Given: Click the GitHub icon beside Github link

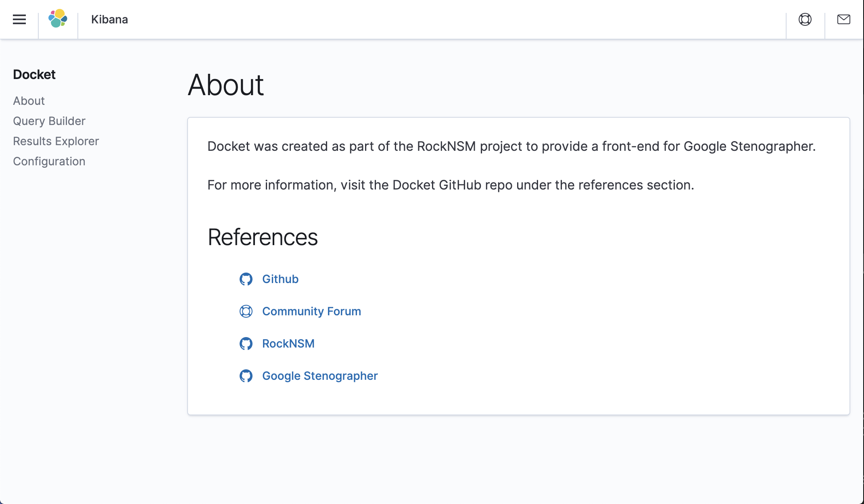Looking at the screenshot, I should click(x=246, y=279).
